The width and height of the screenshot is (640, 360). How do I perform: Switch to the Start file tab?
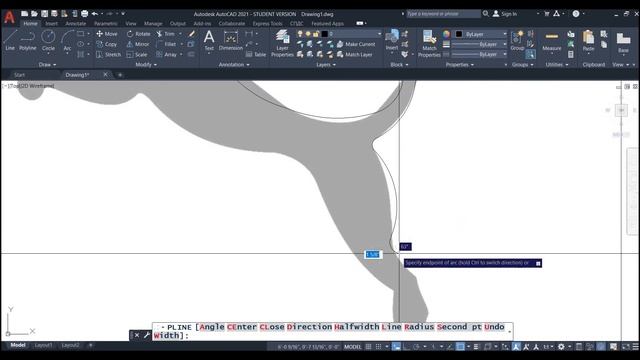click(20, 75)
